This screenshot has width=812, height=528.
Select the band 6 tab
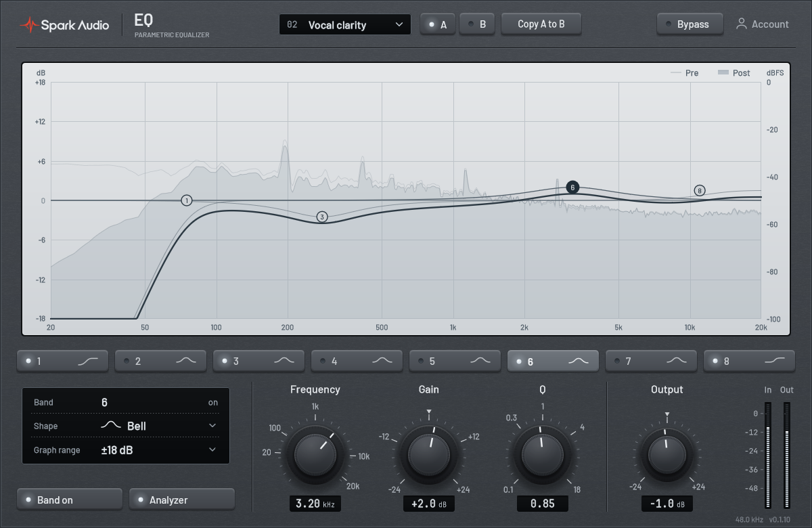[x=553, y=361]
